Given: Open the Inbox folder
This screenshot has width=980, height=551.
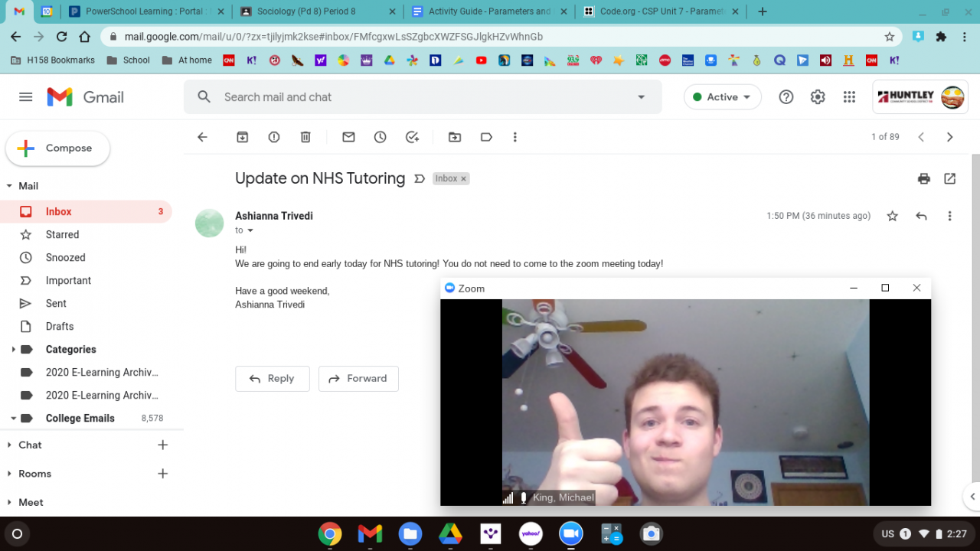Looking at the screenshot, I should click(86, 211).
